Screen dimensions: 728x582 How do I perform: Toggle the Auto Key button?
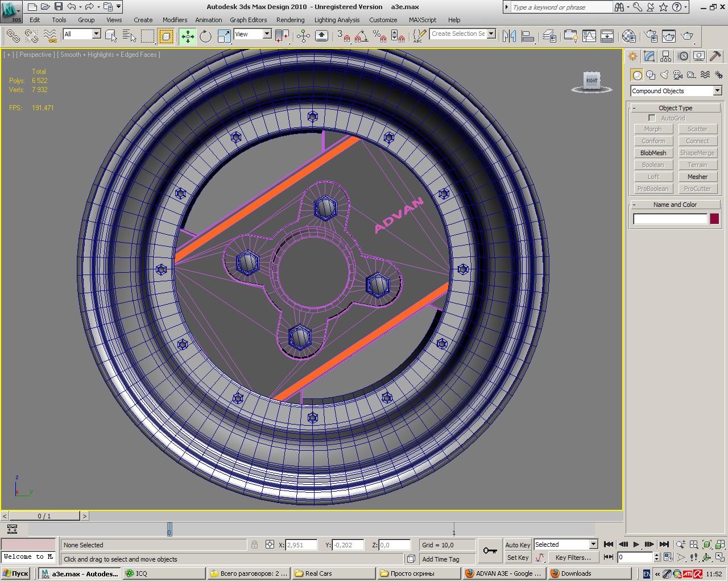(518, 544)
